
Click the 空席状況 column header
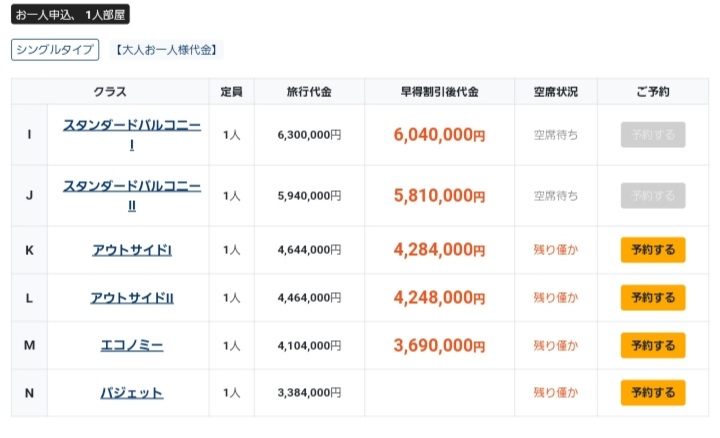[x=556, y=92]
